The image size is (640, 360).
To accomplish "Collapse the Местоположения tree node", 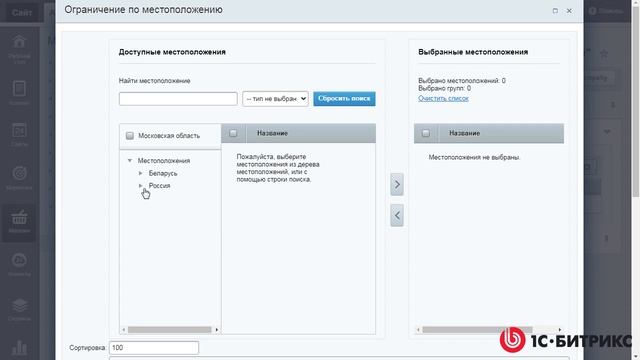I will (x=130, y=161).
